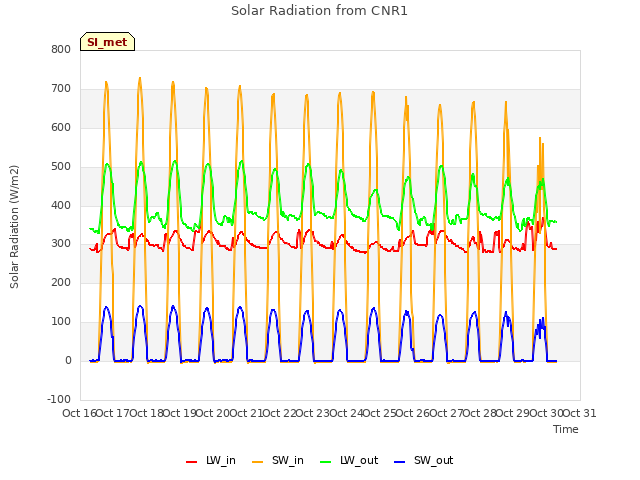Screen dimensions: 640x480
Task: Click the 700 y-axis tick label
Action: (61, 88)
